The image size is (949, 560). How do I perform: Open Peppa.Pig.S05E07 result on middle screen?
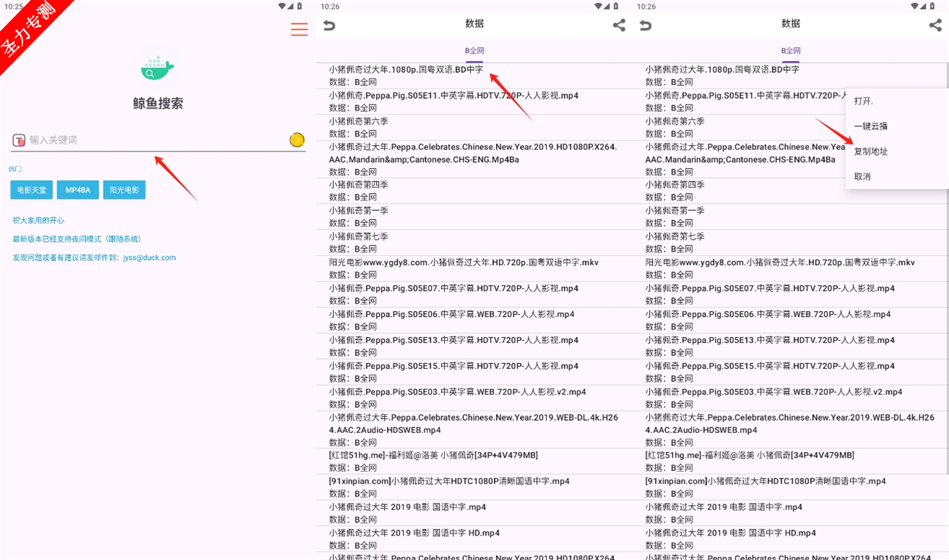(x=474, y=294)
